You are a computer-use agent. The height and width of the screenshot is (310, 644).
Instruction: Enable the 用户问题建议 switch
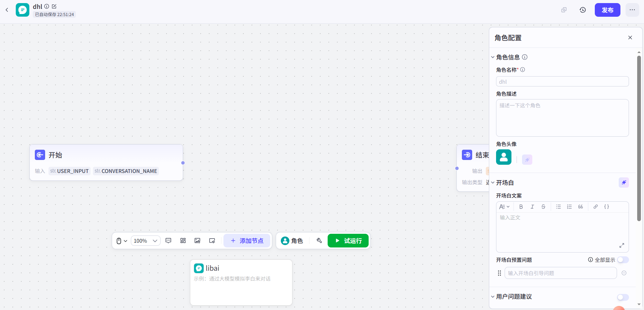click(623, 297)
